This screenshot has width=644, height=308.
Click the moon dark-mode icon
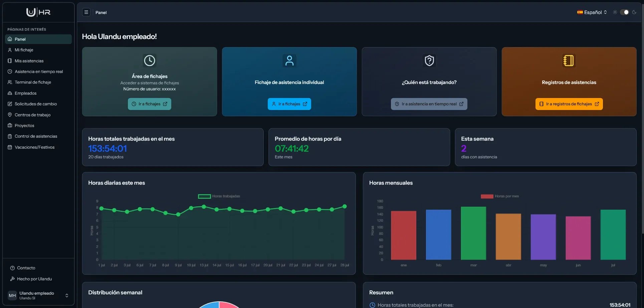pos(634,12)
